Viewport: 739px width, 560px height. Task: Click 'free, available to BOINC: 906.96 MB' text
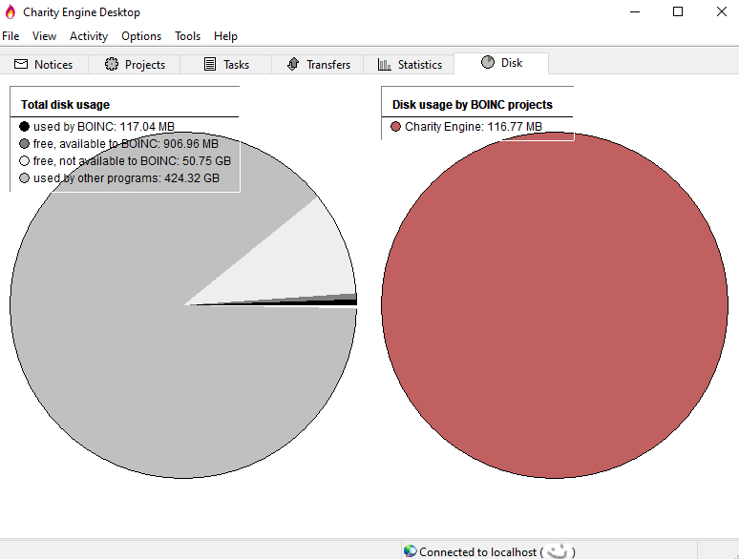coord(126,144)
